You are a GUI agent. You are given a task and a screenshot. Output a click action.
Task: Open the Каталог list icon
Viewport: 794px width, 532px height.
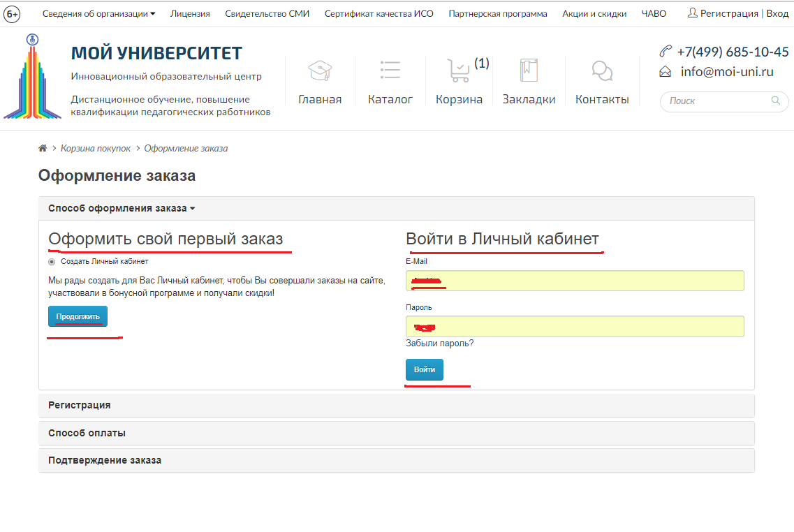point(390,71)
